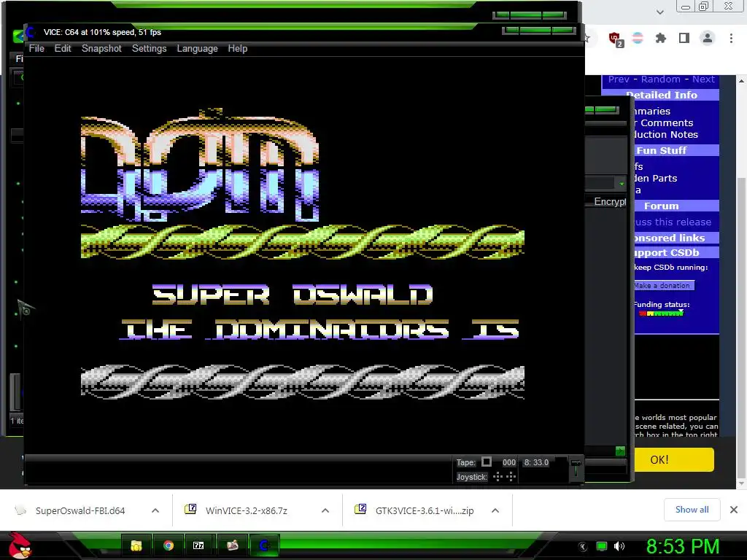The image size is (747, 560).
Task: Bookmark page star in Chrome address bar
Action: [x=587, y=38]
